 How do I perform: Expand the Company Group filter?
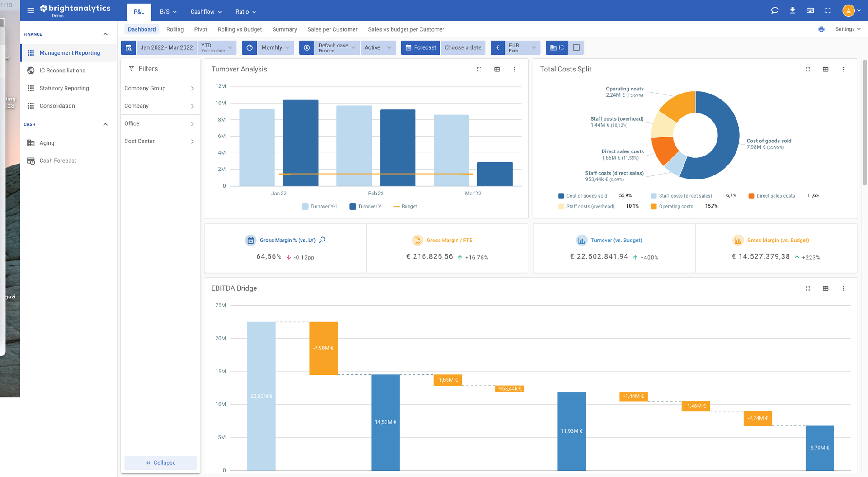[x=160, y=88]
